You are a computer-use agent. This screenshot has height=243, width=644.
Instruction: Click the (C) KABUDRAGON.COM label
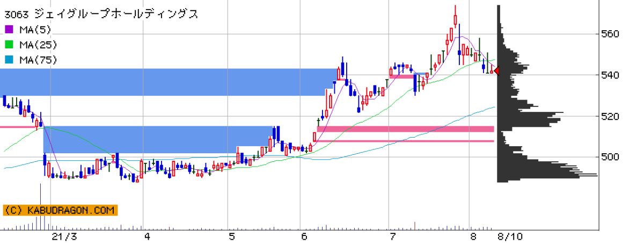pyautogui.click(x=60, y=210)
